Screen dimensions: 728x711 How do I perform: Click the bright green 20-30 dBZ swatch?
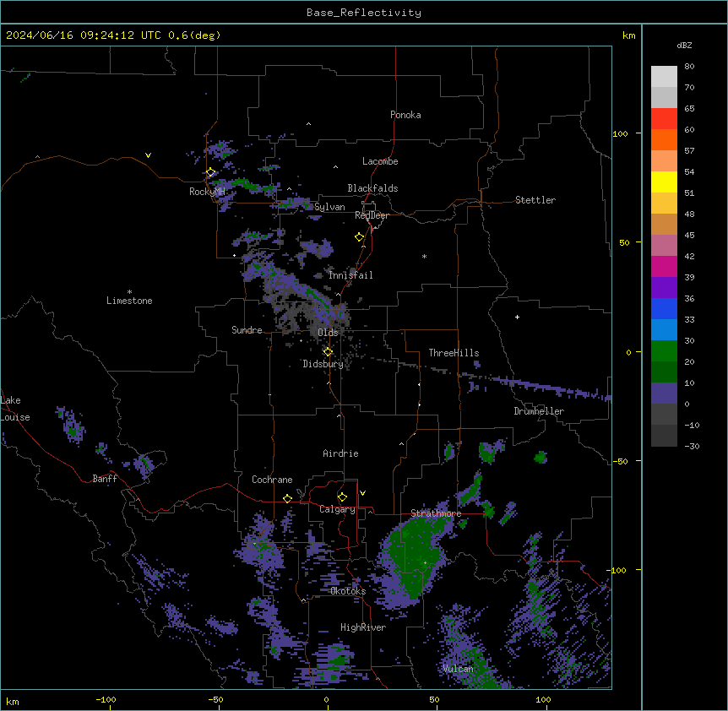pos(664,351)
